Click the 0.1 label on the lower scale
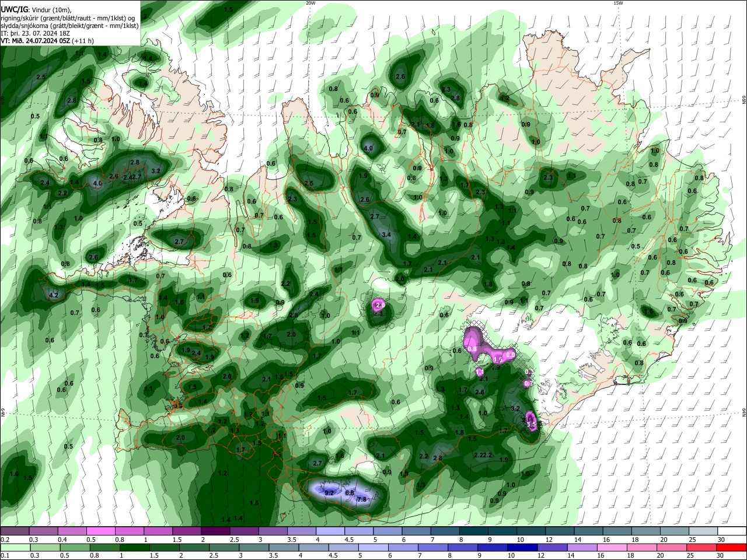 [5, 555]
